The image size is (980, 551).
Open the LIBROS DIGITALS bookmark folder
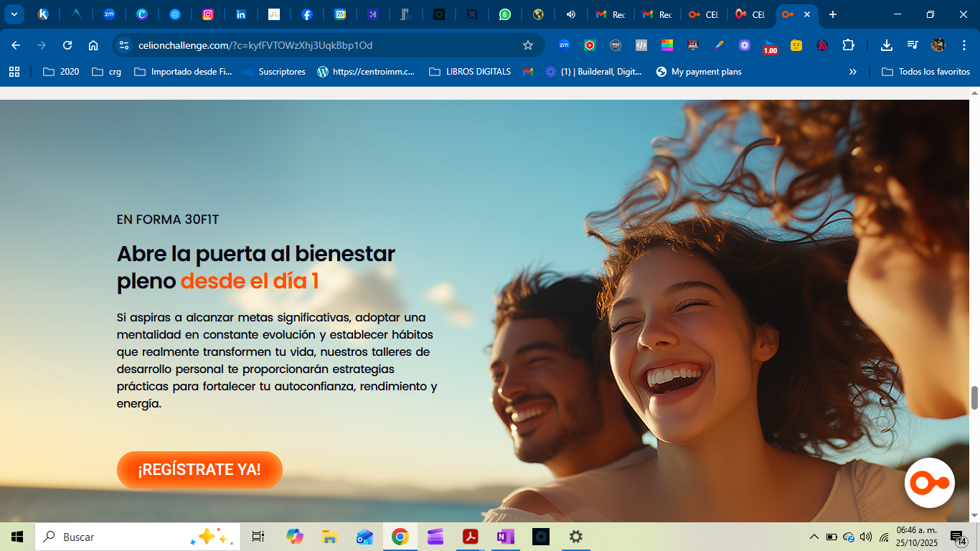[x=470, y=72]
